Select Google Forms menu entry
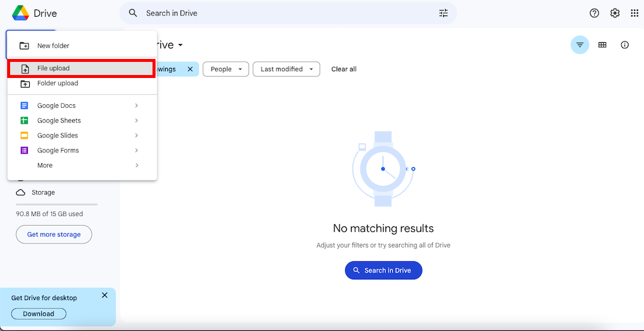The height and width of the screenshot is (331, 644). tap(82, 150)
